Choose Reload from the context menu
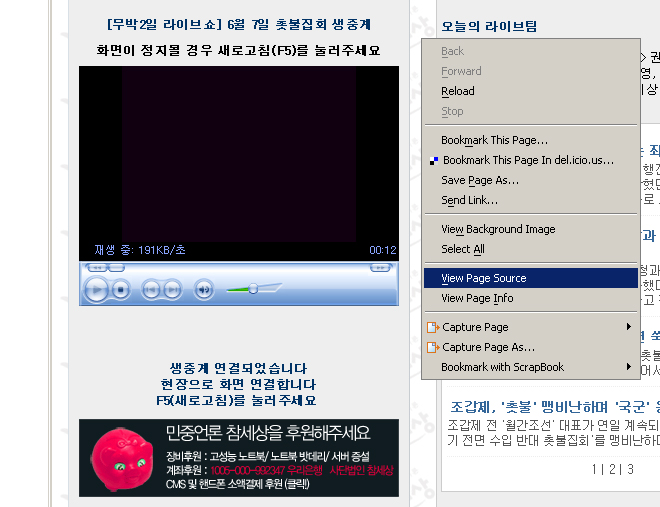Image resolution: width=660 pixels, height=507 pixels. (531, 91)
